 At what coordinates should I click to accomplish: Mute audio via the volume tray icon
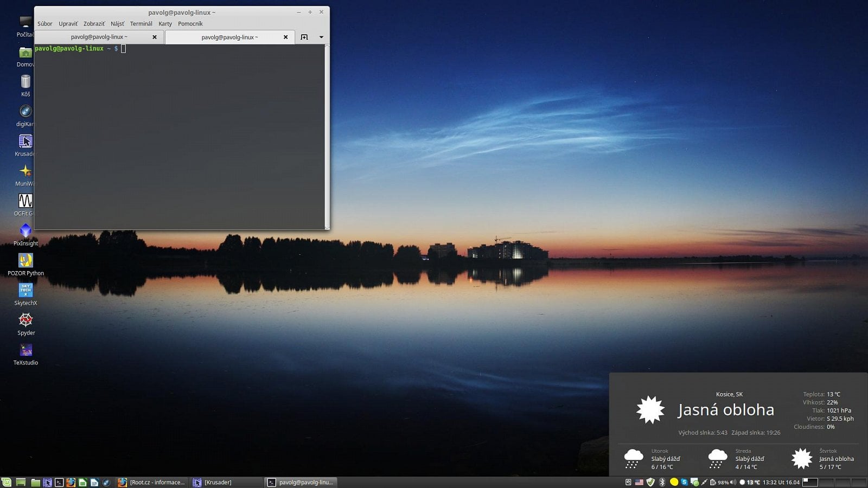pos(733,482)
